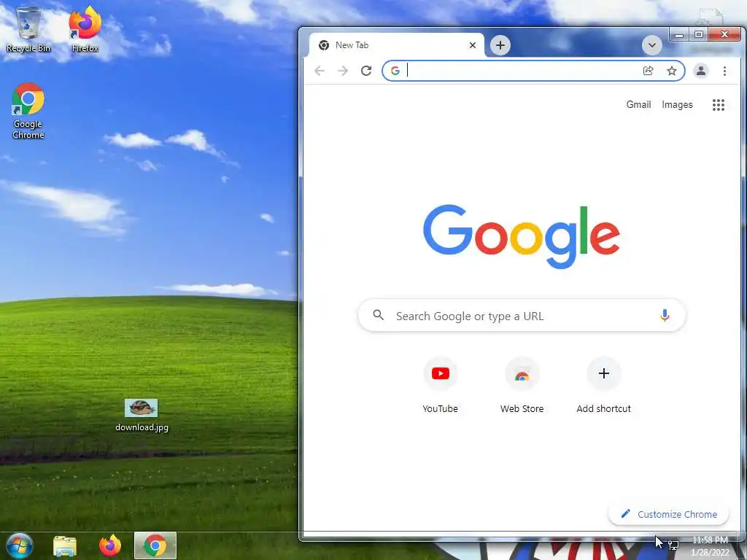Viewport: 747px width, 560px height.
Task: Bookmark this tab with the star icon
Action: [672, 71]
